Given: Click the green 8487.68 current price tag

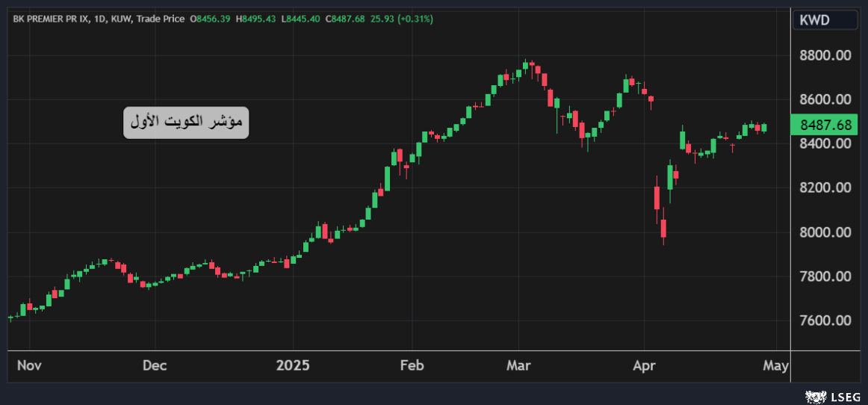Looking at the screenshot, I should [x=825, y=125].
